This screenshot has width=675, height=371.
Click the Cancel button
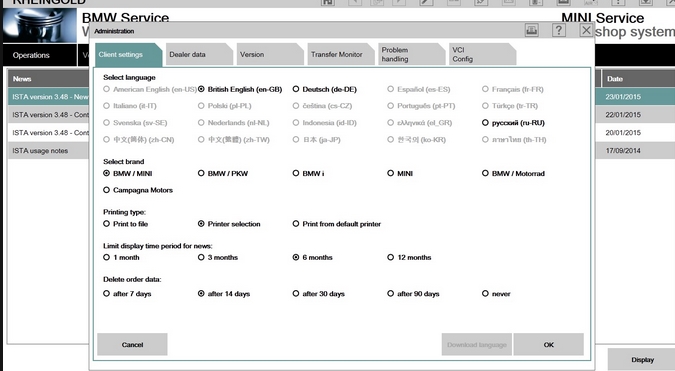(132, 344)
